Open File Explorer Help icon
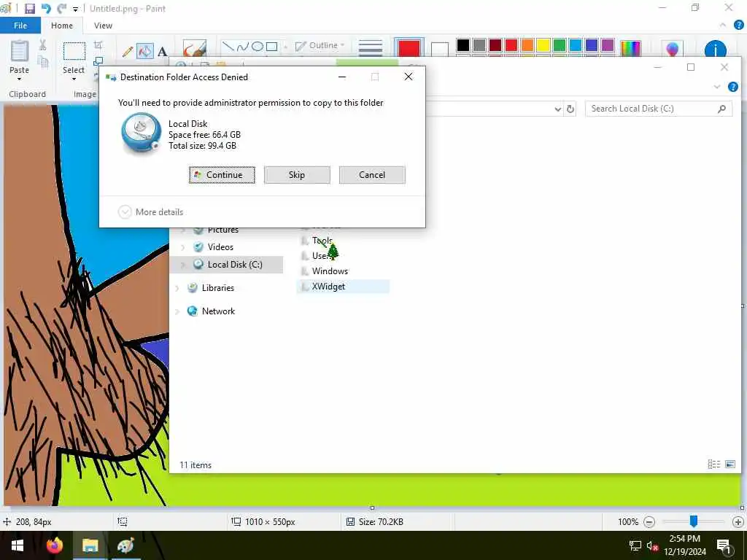 732,87
